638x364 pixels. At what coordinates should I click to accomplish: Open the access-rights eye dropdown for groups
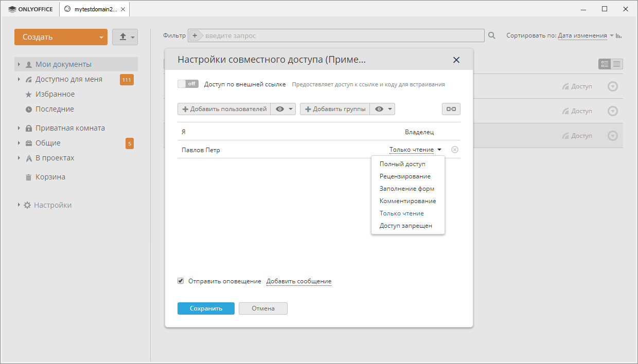[x=382, y=109]
